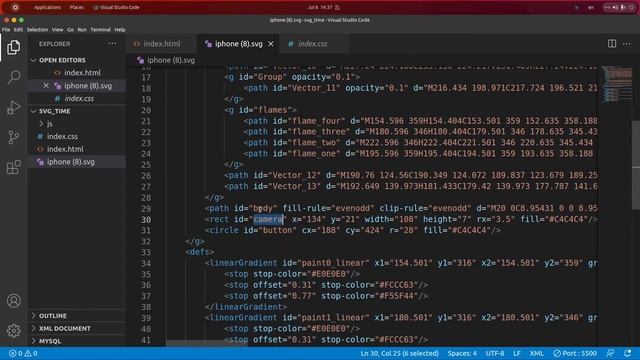Viewport: 640px width, 360px height.
Task: Open the Accounts menu icon
Action: point(13,301)
